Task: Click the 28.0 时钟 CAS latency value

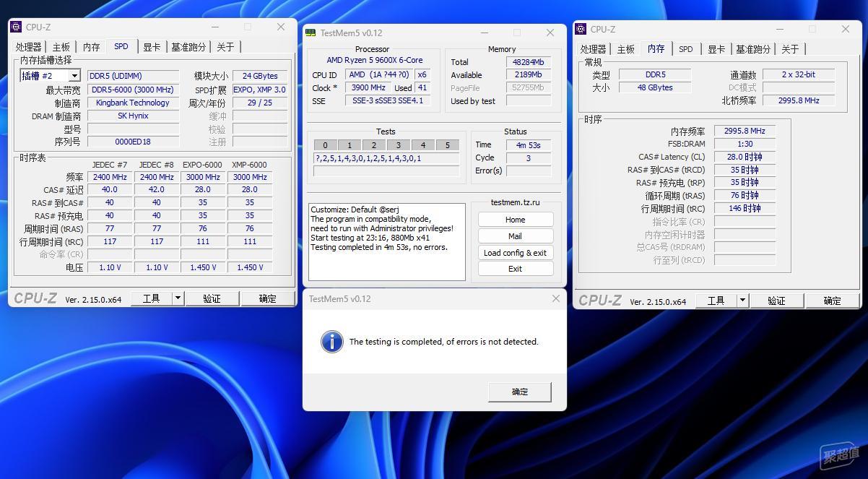Action: click(745, 157)
